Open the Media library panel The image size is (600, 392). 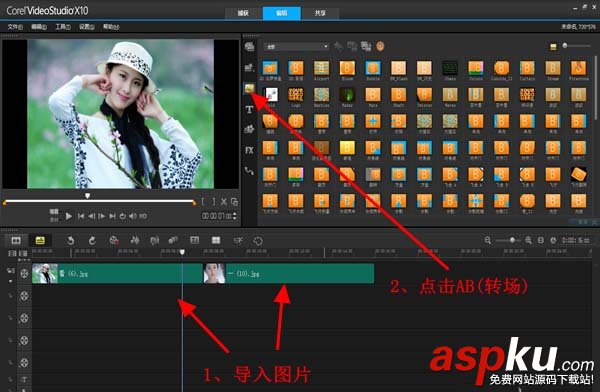point(249,47)
